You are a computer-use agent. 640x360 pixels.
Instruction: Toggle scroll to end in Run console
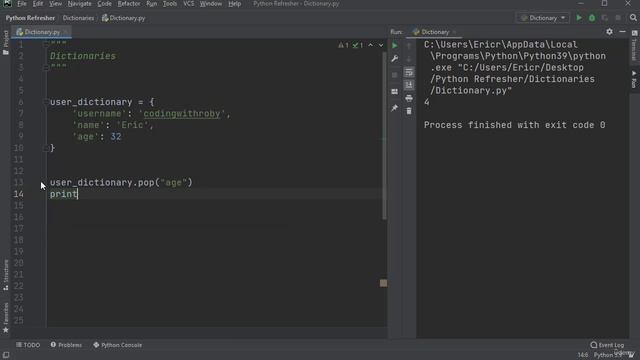tap(409, 85)
